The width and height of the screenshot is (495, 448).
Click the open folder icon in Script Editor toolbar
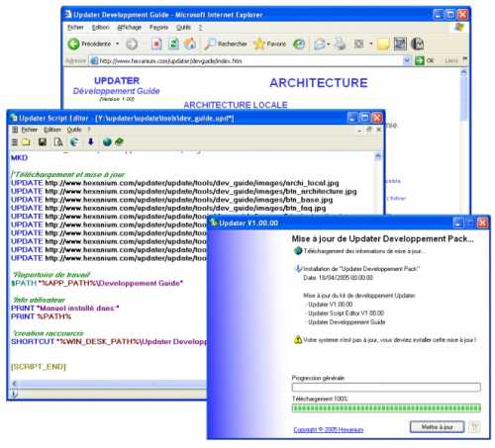[x=26, y=142]
